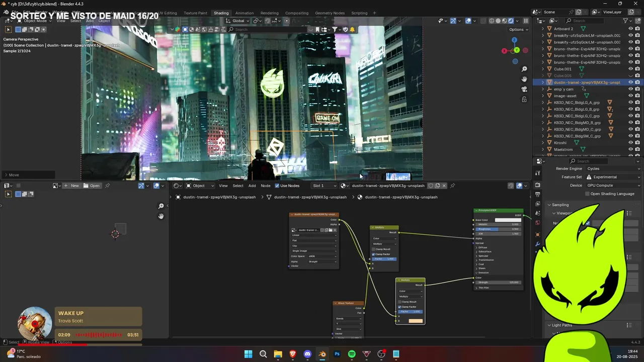The height and width of the screenshot is (362, 644).
Task: Expand Artboard 2 tree item
Action: tap(543, 29)
